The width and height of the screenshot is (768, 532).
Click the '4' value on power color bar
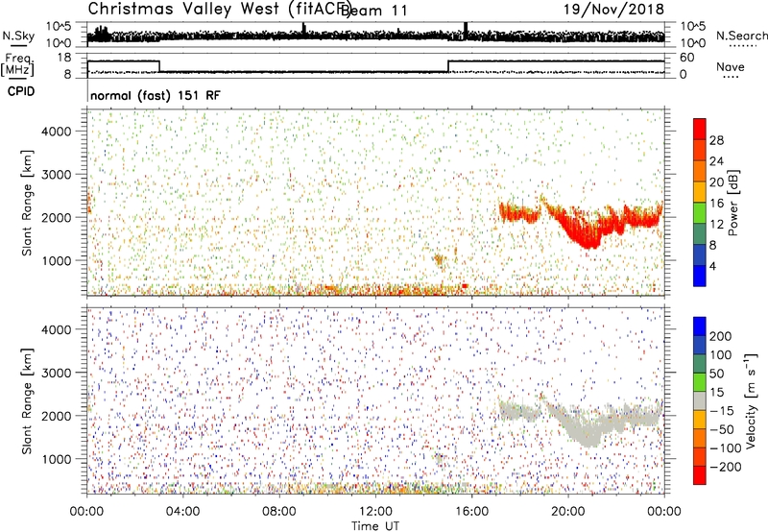click(713, 266)
